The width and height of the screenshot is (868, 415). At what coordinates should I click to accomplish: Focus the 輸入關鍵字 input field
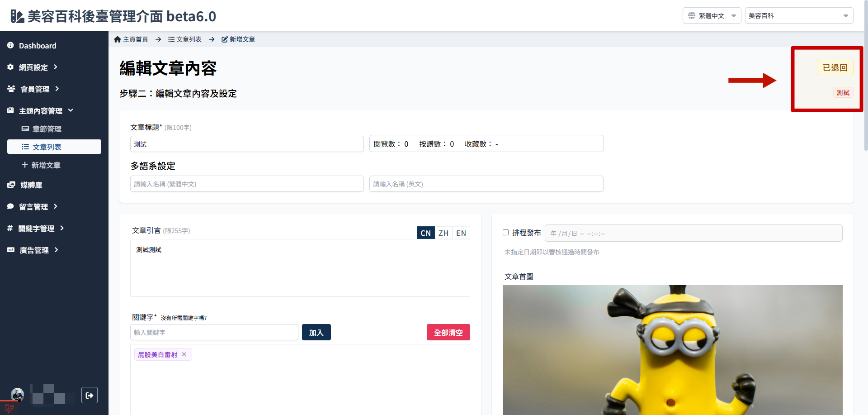214,332
